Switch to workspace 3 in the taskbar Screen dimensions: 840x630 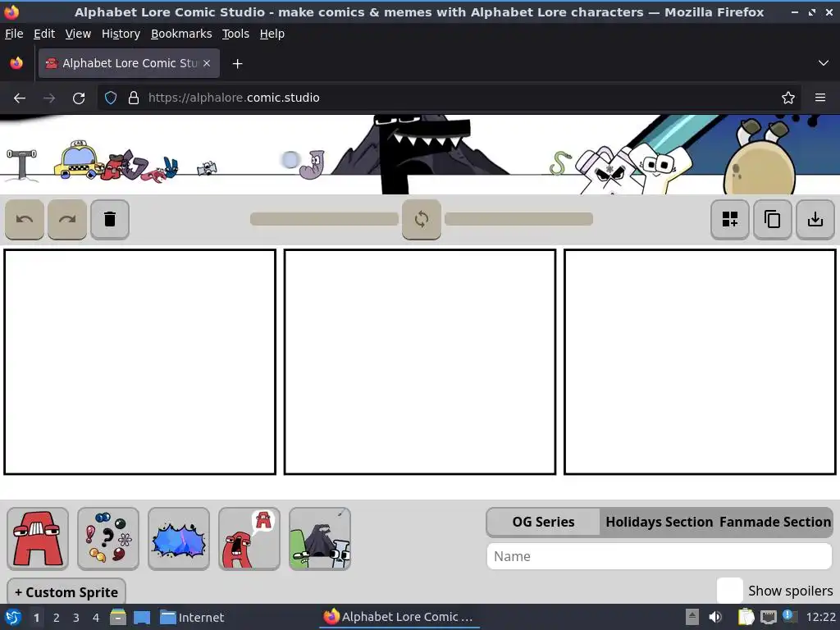pyautogui.click(x=76, y=618)
